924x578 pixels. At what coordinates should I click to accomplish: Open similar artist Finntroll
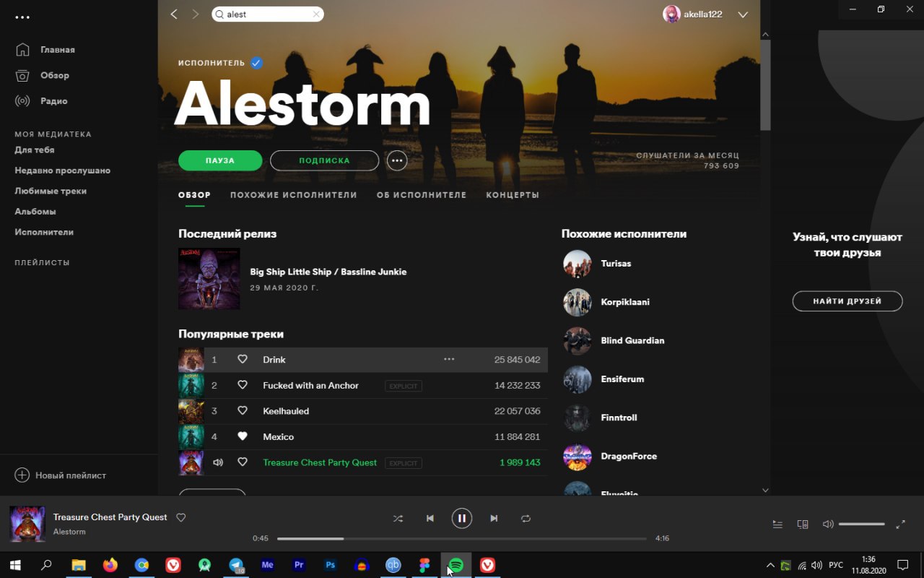click(x=619, y=418)
